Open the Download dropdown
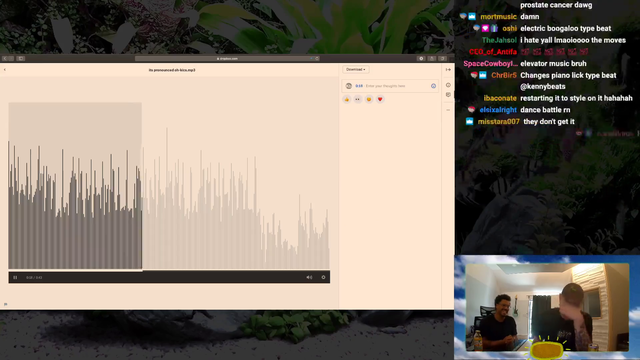This screenshot has height=360, width=640. (x=356, y=69)
